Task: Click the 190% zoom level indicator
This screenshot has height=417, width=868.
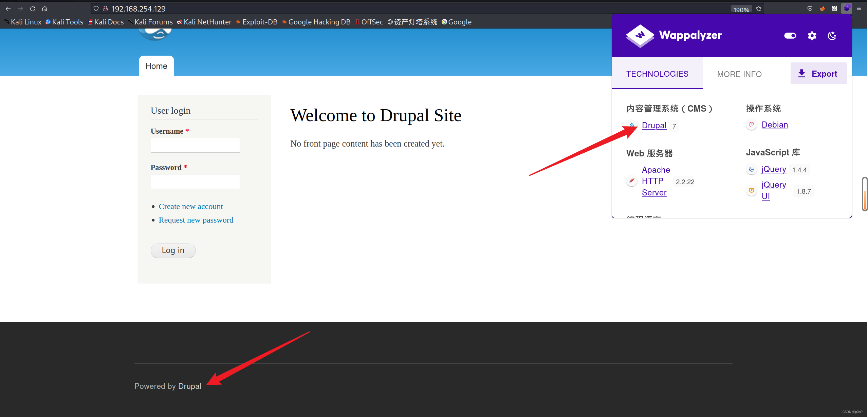Action: tap(741, 10)
